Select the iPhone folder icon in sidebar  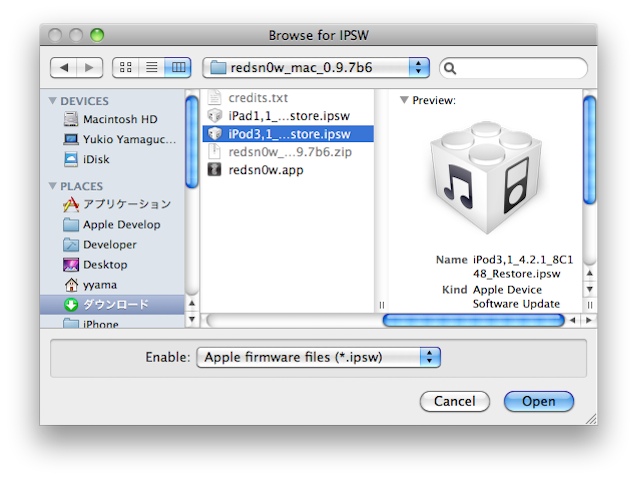coord(71,324)
